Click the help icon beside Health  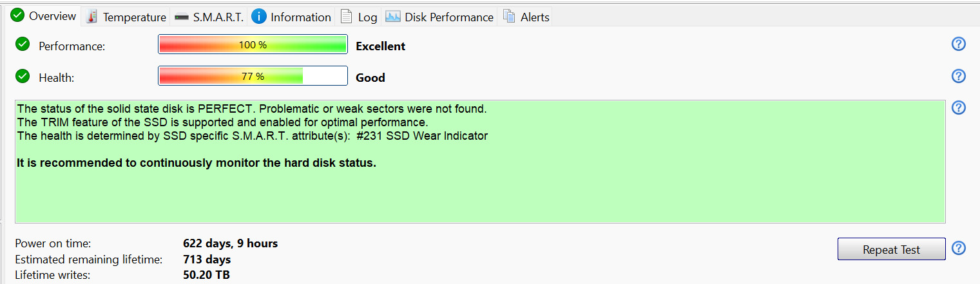pos(958,76)
